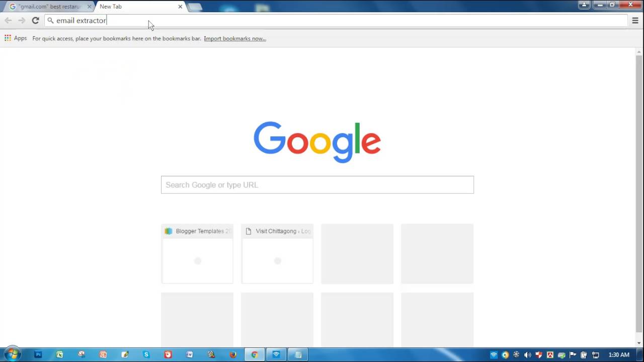
Task: Open the Windows Start menu
Action: coord(12,354)
